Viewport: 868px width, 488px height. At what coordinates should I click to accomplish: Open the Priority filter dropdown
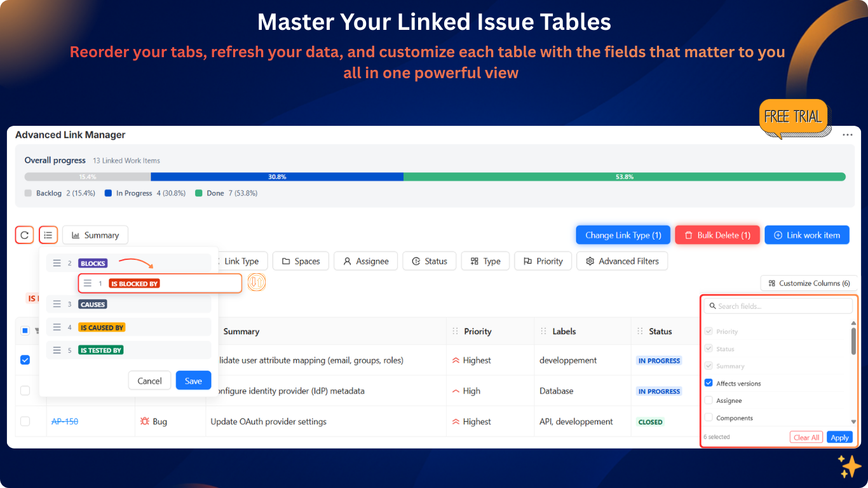(x=543, y=261)
